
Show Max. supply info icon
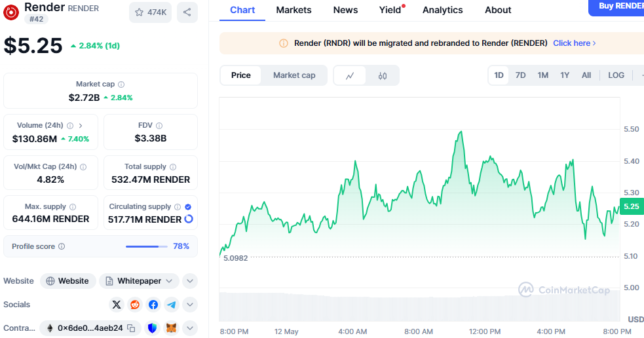(73, 206)
